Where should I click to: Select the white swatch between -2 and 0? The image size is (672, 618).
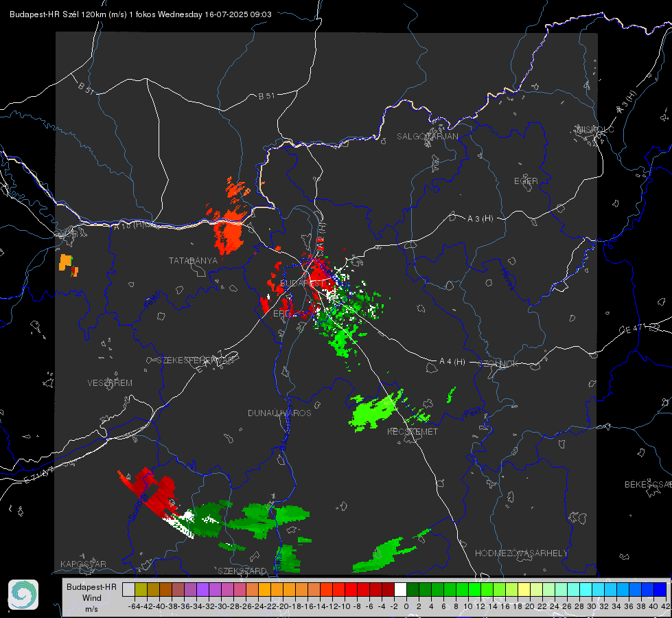400,589
